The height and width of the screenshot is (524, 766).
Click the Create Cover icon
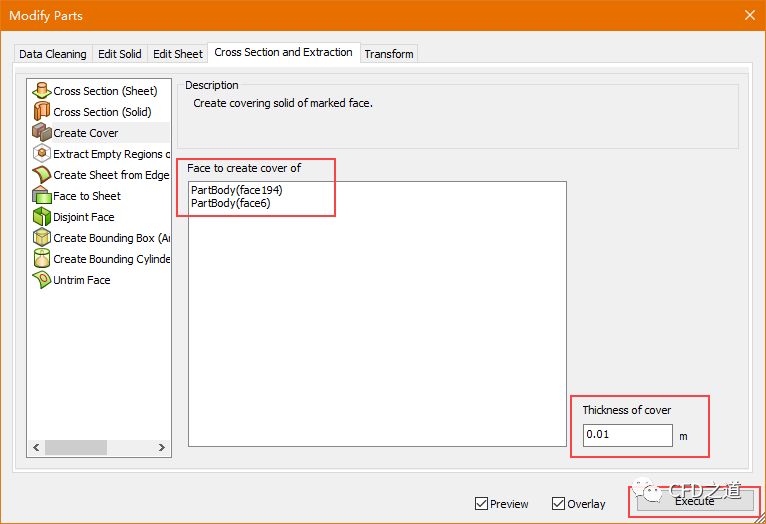click(42, 133)
